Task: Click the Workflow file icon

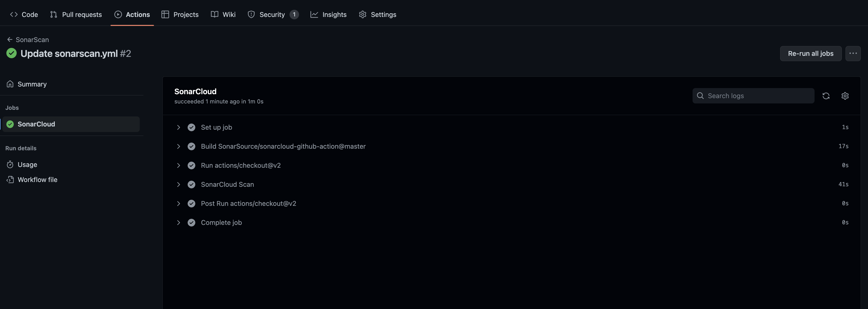Action: tap(10, 180)
